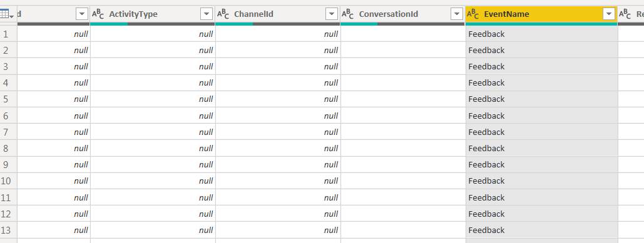Screen dimensions: 644x243
Task: Click the ABC type icon of the rightmost cut-off column
Action: coord(625,14)
